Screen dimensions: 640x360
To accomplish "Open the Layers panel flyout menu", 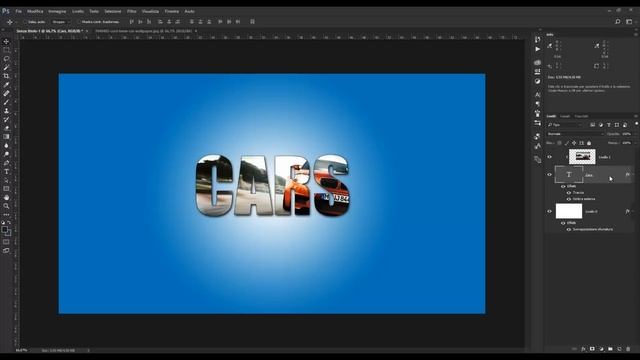I will (636, 116).
